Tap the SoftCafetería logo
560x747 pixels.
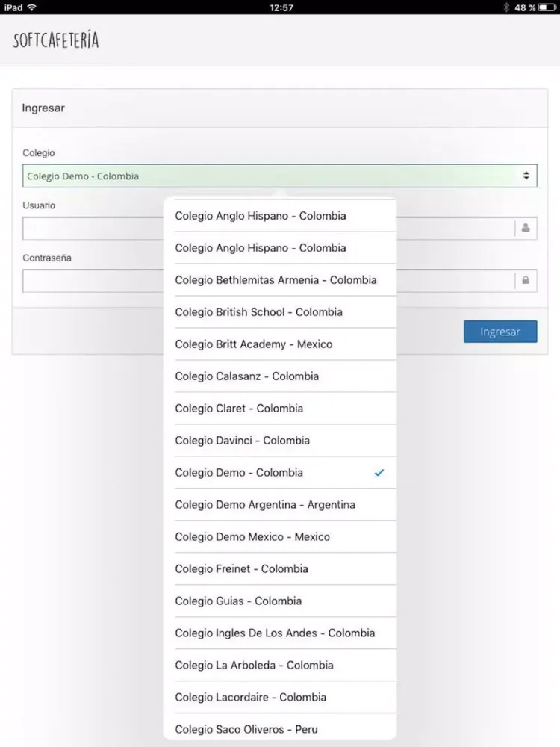[56, 40]
